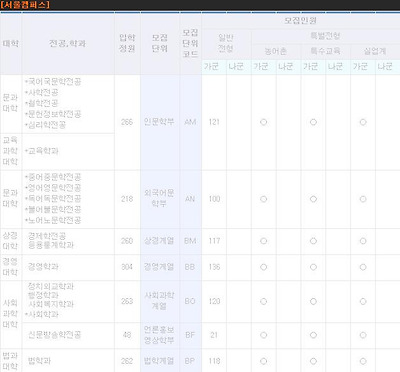Click 가군 under 일반전형
Viewport: 400px width, 372px height.
pos(211,66)
